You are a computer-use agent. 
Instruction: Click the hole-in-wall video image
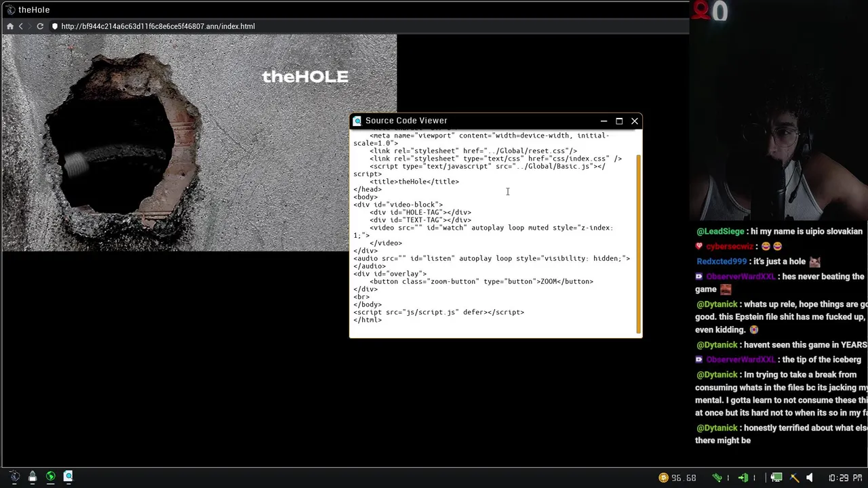pos(199,143)
